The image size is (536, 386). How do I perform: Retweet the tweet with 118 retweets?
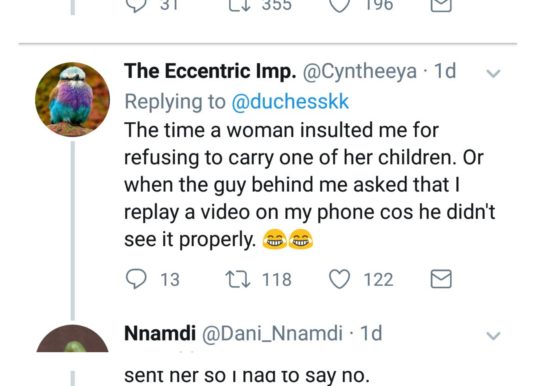238,279
